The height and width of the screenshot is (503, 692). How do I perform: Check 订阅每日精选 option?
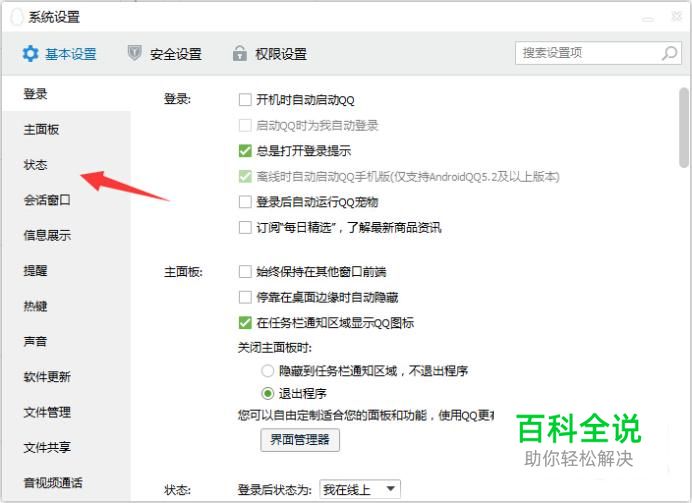pos(245,228)
